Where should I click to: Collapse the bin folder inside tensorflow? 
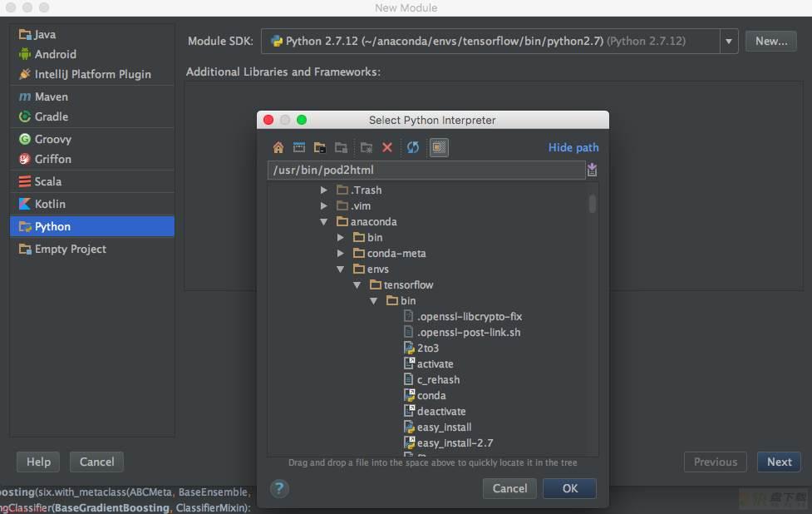pos(373,300)
